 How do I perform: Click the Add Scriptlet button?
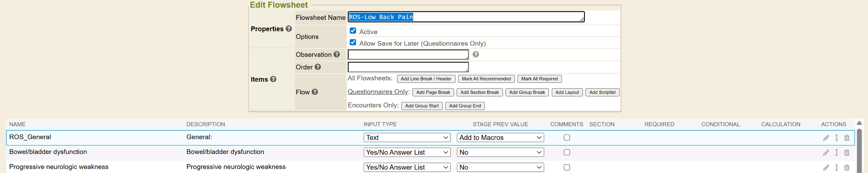[602, 92]
